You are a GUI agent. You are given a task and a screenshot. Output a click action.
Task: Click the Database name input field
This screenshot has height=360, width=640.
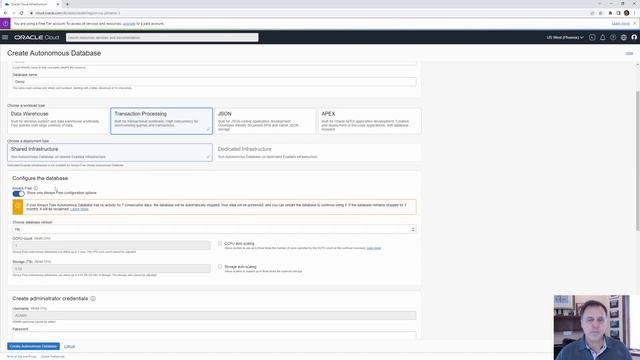click(214, 82)
